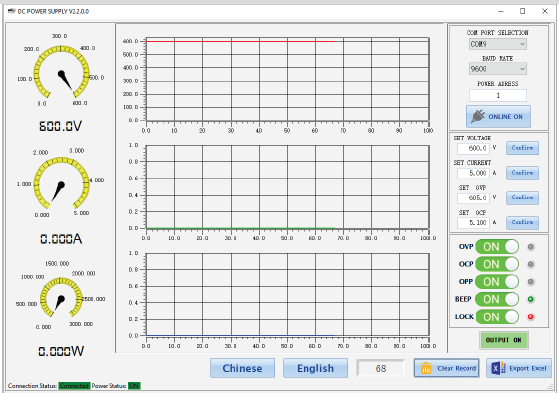Click the power address input field
This screenshot has height=393, width=559.
(498, 96)
